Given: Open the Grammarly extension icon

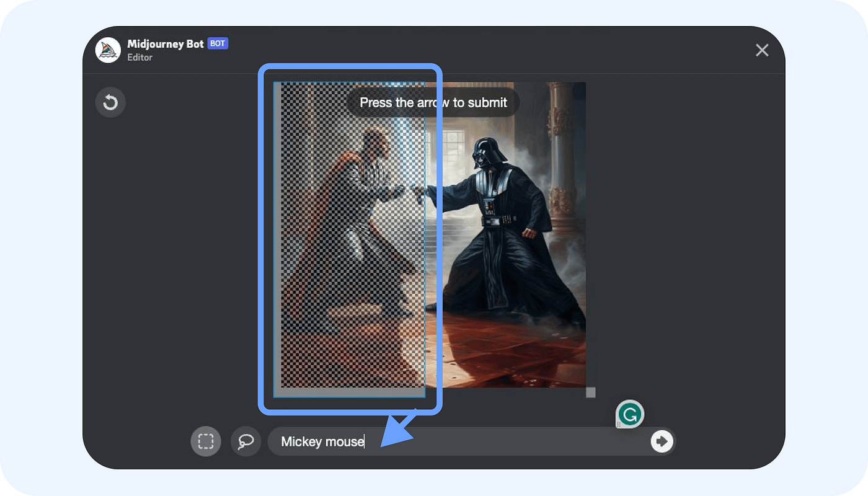Looking at the screenshot, I should 630,414.
